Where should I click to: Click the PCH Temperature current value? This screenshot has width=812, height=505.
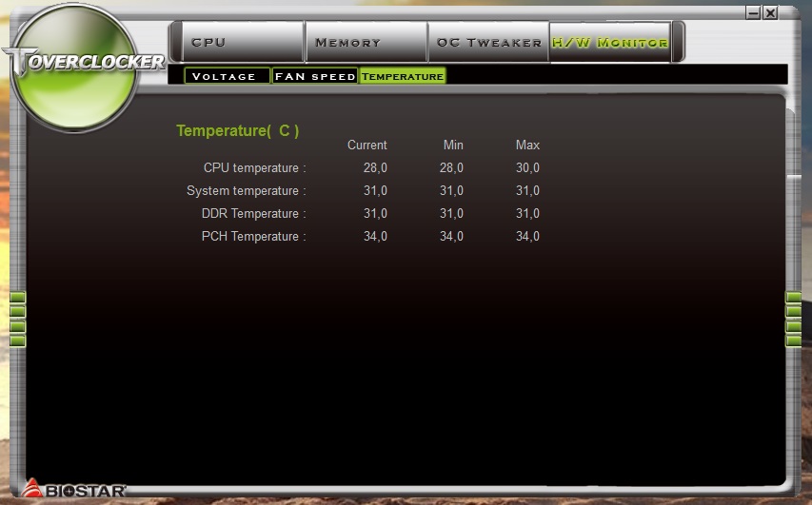coord(374,237)
